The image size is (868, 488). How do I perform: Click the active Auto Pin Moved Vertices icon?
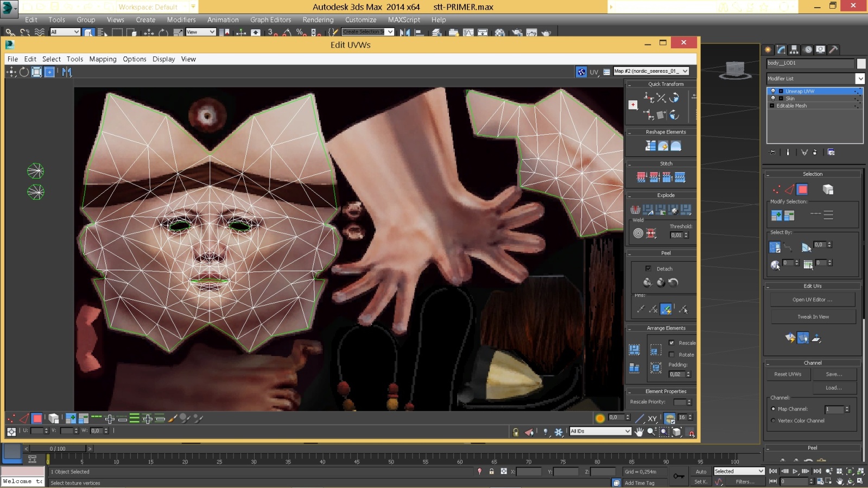[x=666, y=309]
